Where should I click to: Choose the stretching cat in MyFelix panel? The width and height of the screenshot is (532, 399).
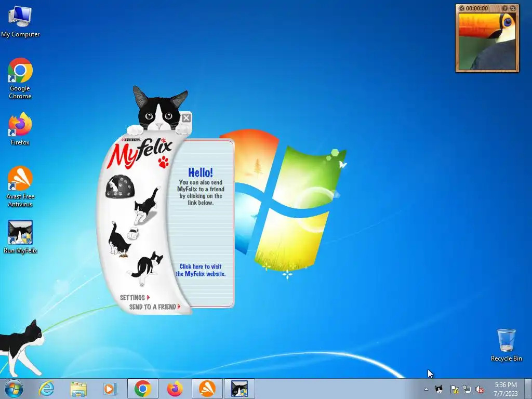(146, 268)
